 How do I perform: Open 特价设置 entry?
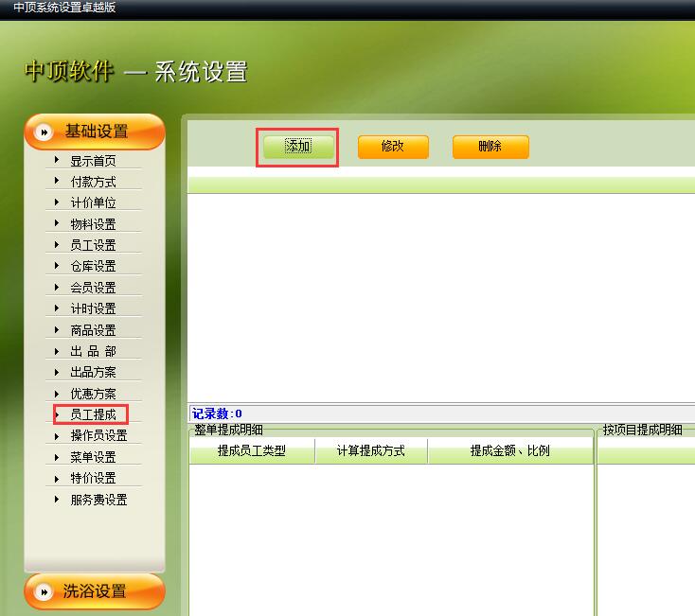[93, 478]
